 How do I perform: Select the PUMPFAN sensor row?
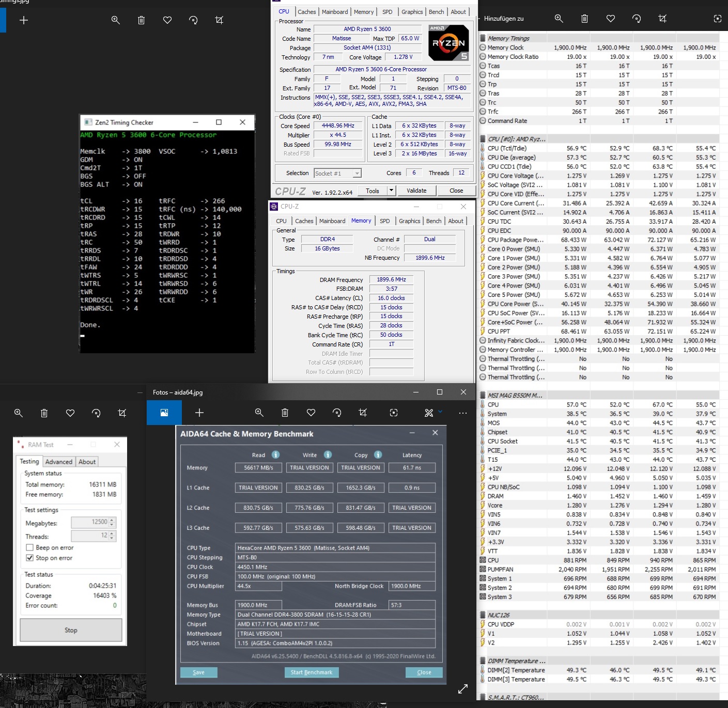tap(599, 570)
